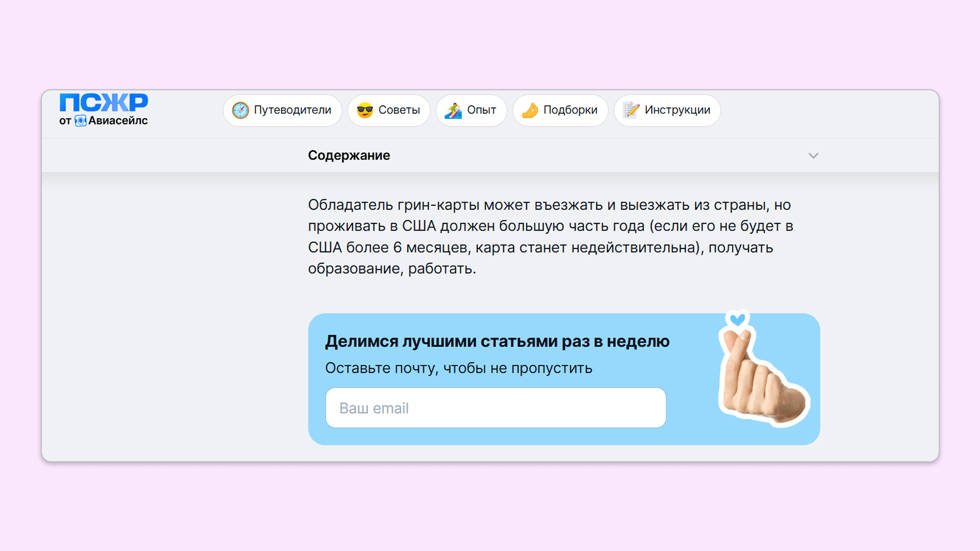
Task: Click the memo pencil emoji icon
Action: (x=631, y=110)
